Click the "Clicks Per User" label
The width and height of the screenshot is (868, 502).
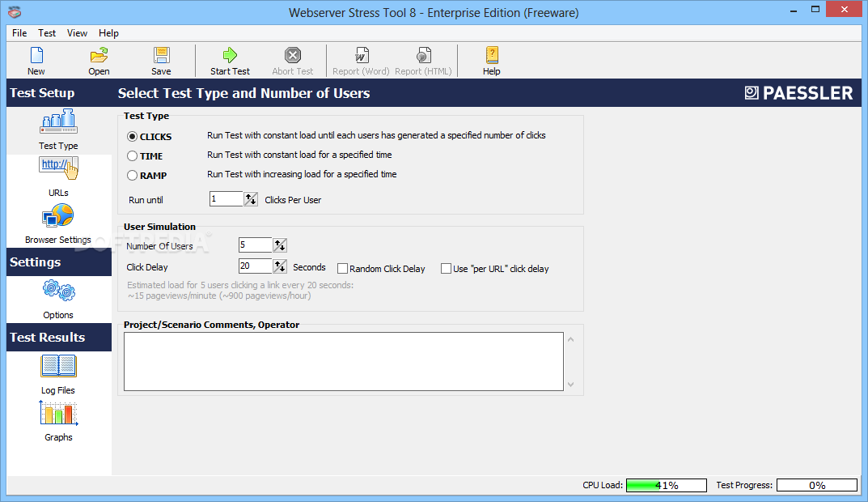coord(293,200)
